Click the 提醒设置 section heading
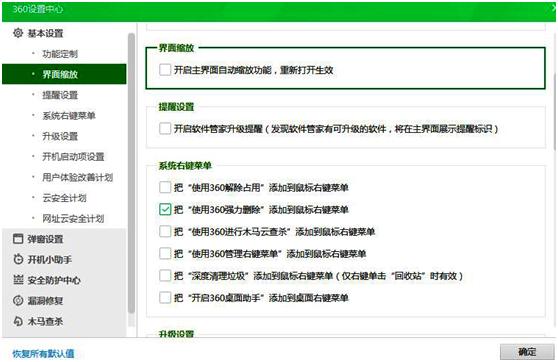The image size is (558, 362). point(176,106)
